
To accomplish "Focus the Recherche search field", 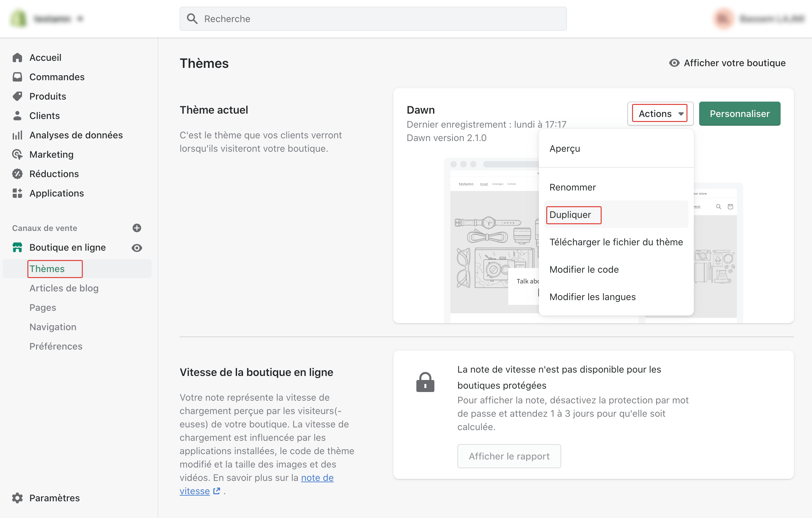I will tap(373, 19).
